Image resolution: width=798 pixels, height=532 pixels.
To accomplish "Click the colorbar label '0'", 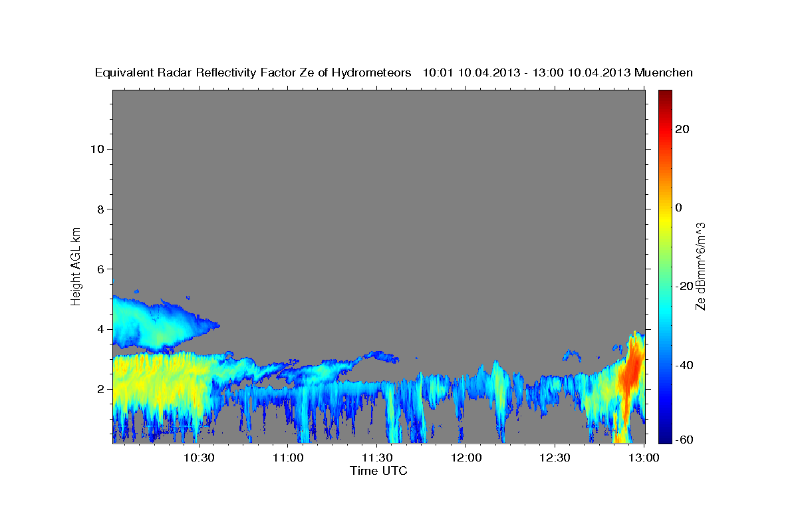I will [678, 207].
